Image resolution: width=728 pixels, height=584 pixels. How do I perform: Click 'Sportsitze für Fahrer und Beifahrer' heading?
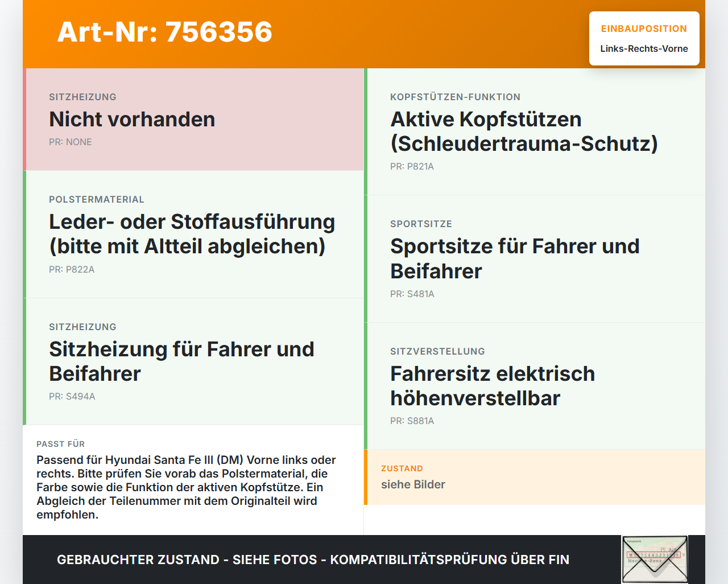(515, 258)
